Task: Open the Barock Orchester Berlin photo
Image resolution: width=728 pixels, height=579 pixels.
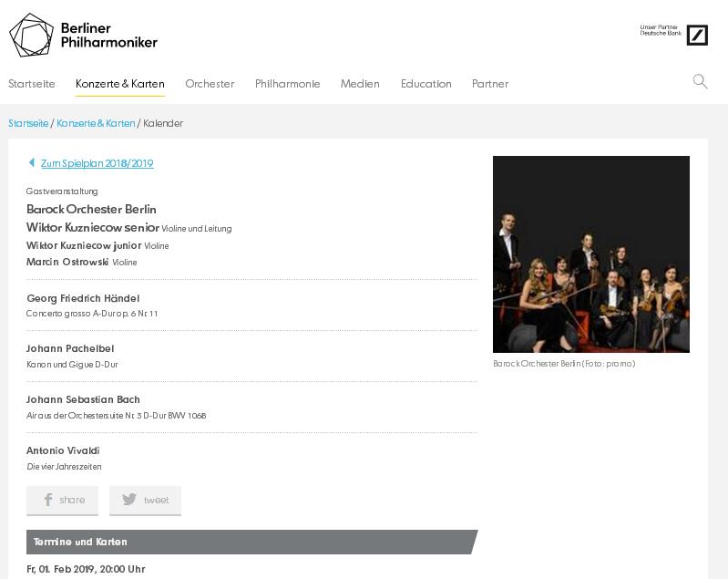Action: pyautogui.click(x=591, y=254)
